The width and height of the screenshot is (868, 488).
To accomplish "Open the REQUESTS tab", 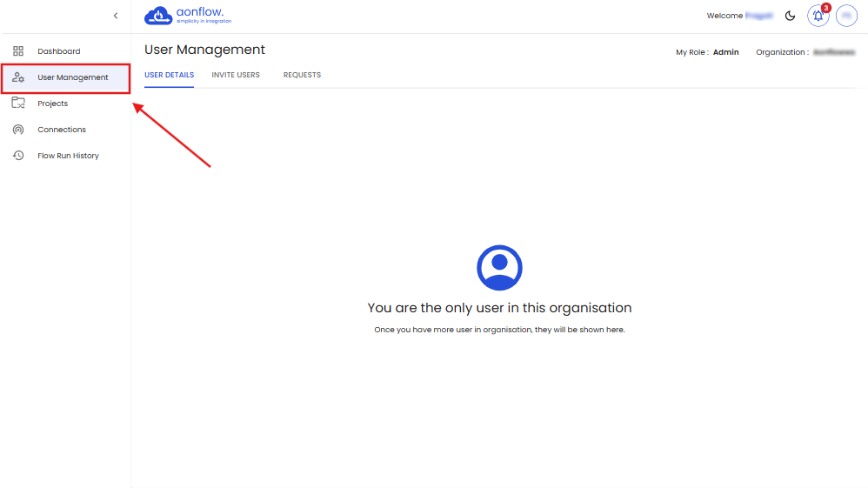I will click(302, 75).
